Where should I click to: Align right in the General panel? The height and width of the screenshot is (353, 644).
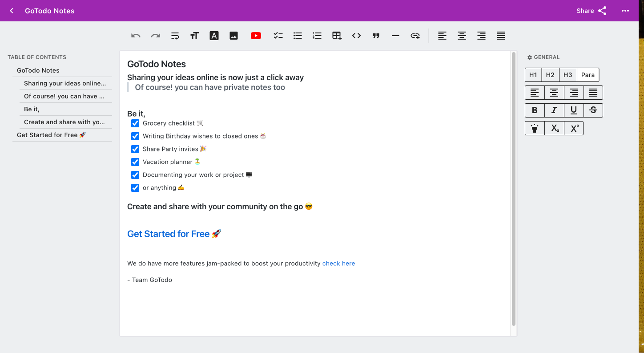pyautogui.click(x=574, y=93)
